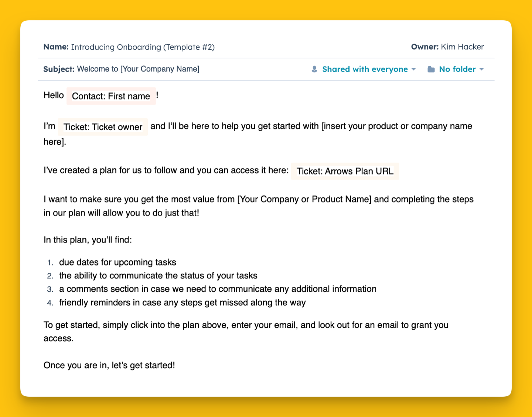
Task: Click list item due dates for upcoming tasks
Action: point(117,262)
